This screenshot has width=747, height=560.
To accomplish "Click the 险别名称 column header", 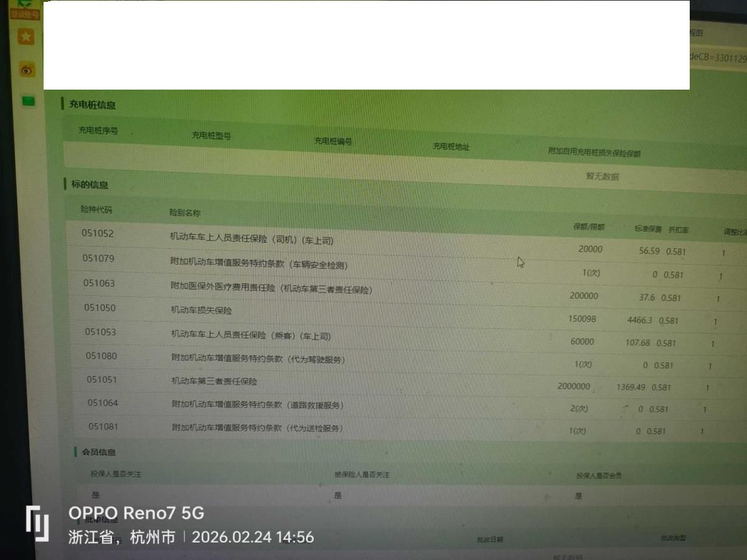I will click(x=185, y=213).
